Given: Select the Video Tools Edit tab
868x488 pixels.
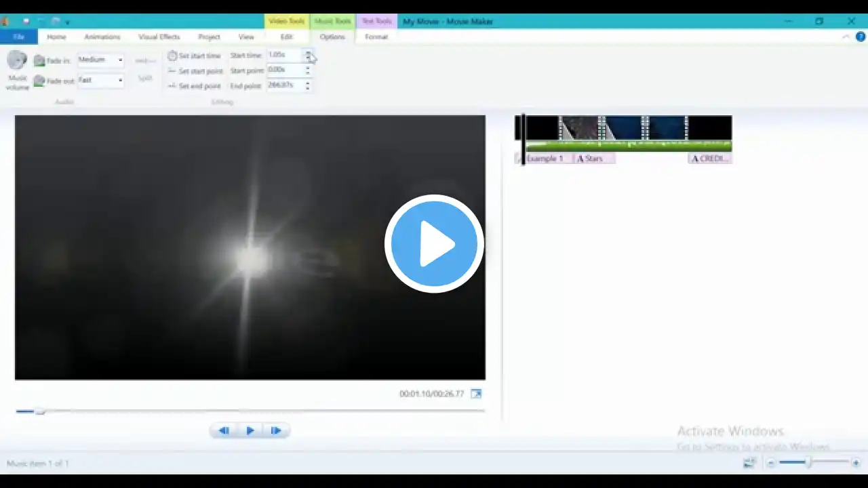Looking at the screenshot, I should coord(287,37).
